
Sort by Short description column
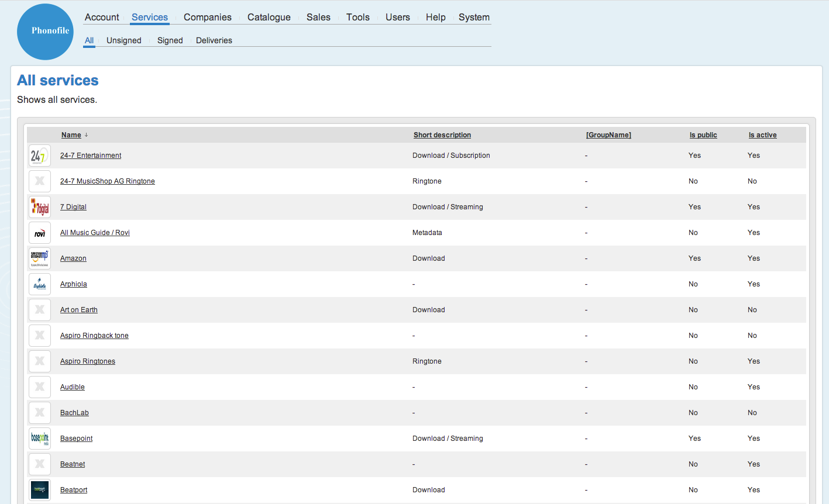click(442, 135)
